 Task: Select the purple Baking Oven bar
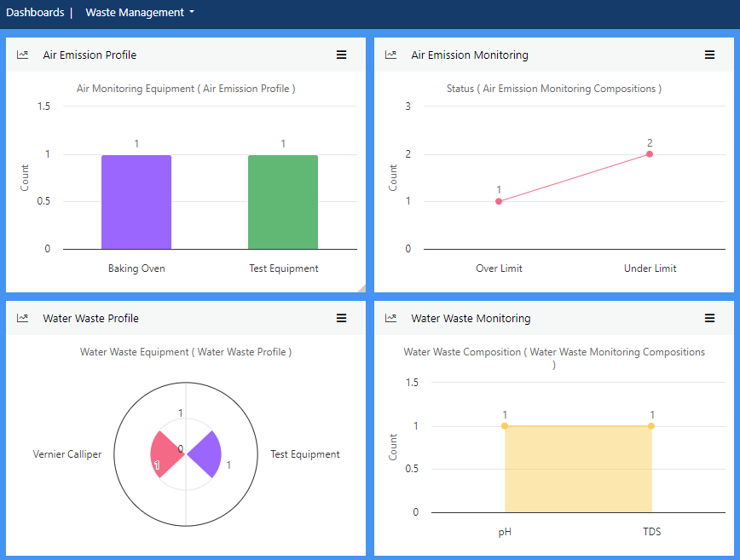pyautogui.click(x=136, y=202)
